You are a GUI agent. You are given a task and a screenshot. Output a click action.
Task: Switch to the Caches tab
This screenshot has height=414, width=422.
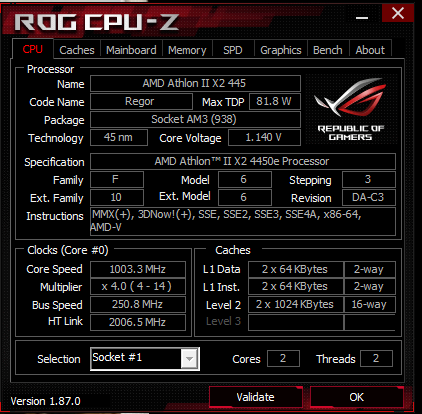[77, 50]
